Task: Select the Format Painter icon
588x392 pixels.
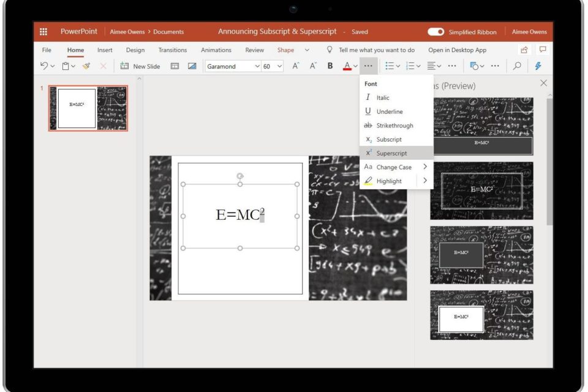Action: [x=86, y=66]
